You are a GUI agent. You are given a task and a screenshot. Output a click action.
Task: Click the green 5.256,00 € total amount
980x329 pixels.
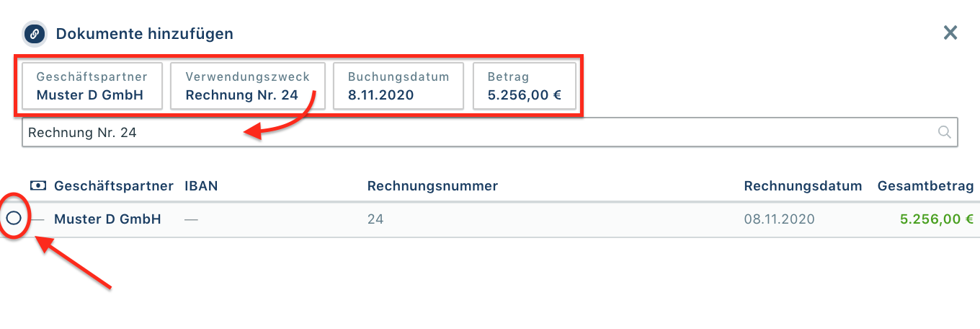936,219
